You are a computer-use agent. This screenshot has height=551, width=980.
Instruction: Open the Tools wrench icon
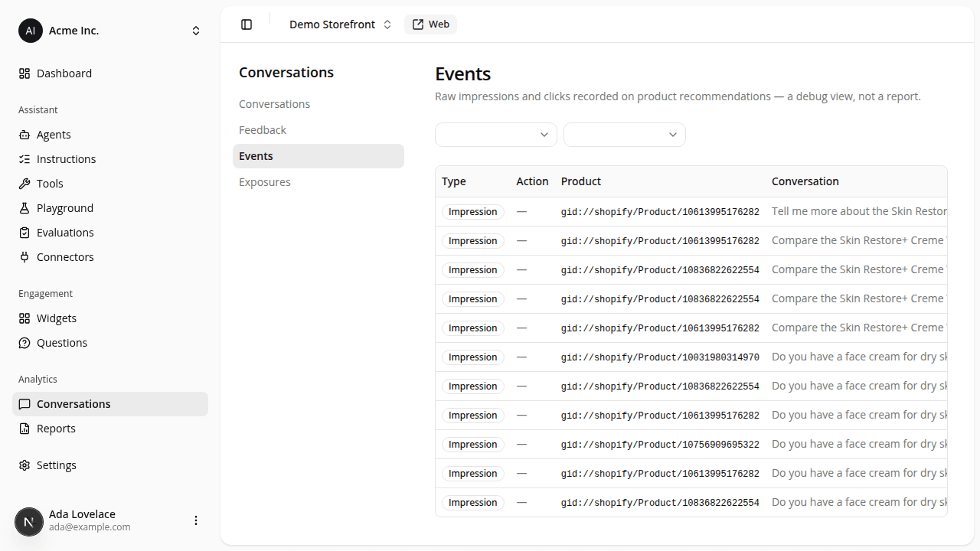coord(24,184)
